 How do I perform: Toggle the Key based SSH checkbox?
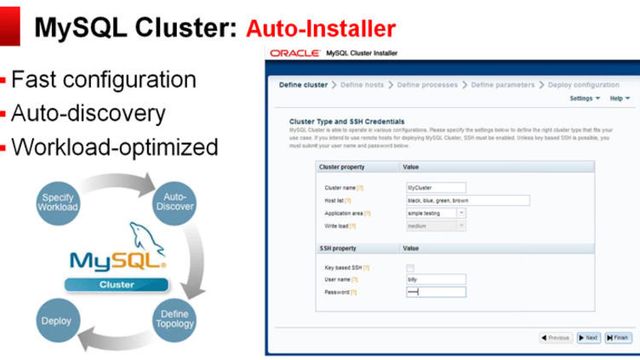(410, 268)
